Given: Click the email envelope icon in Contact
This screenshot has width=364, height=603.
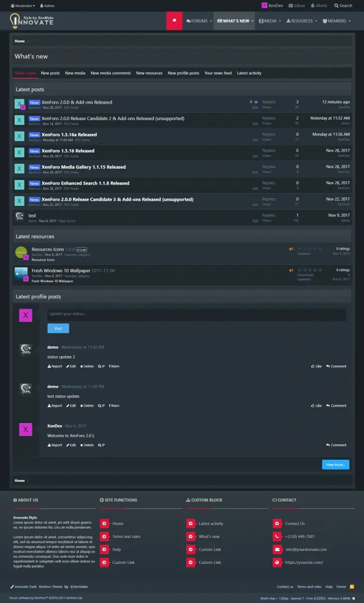Looking at the screenshot, I should [x=277, y=549].
